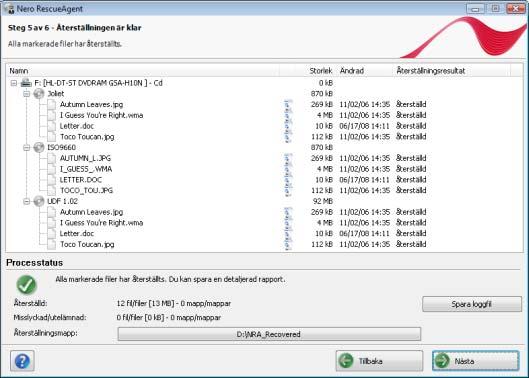The height and width of the screenshot is (378, 529).
Task: Sort by Återställningsresultat column header
Action: coord(452,71)
